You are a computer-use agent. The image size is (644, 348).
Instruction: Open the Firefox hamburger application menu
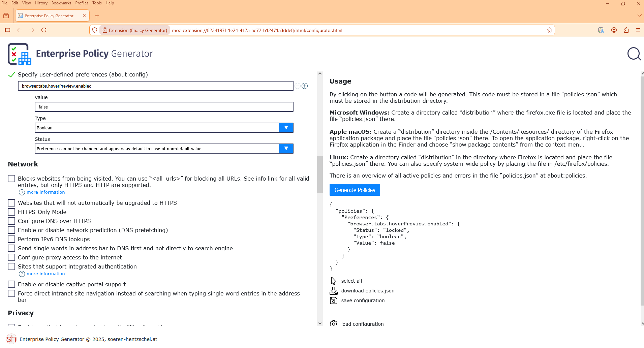638,30
